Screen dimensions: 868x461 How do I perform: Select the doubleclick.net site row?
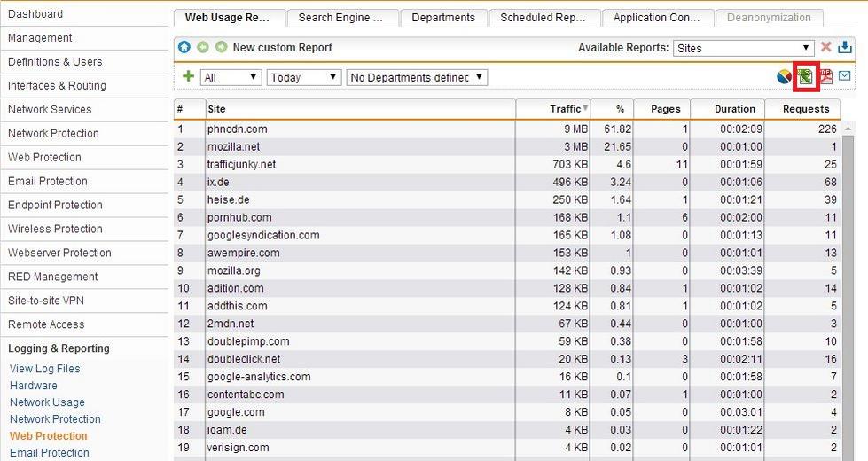click(506, 359)
